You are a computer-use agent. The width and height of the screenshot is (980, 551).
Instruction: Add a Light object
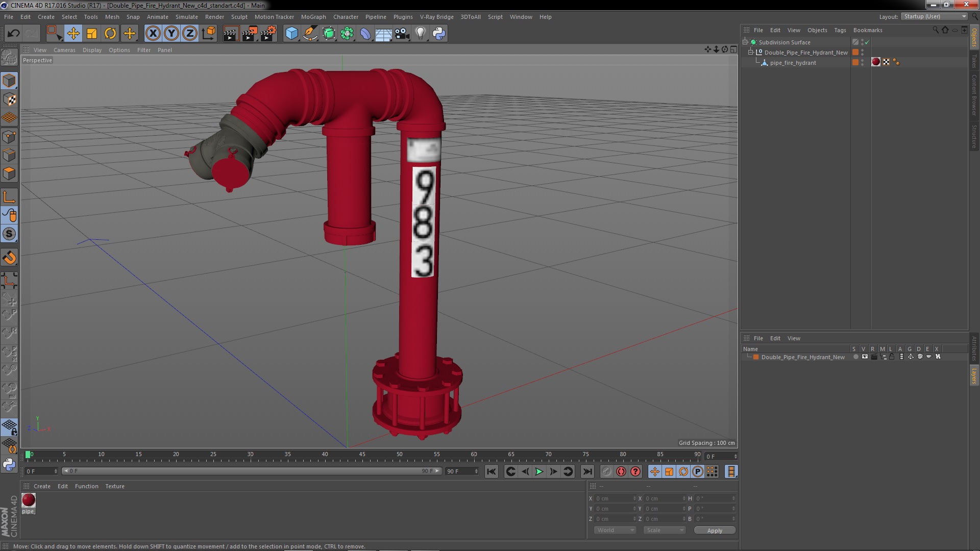coord(420,34)
